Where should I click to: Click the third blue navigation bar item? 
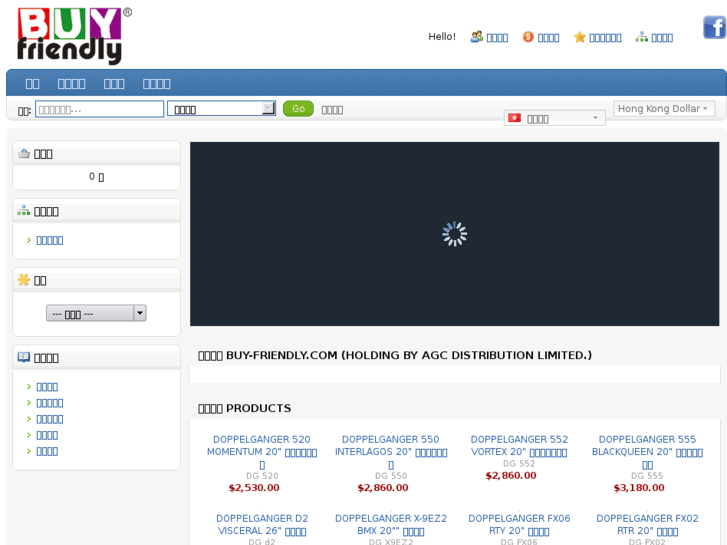pyautogui.click(x=114, y=84)
